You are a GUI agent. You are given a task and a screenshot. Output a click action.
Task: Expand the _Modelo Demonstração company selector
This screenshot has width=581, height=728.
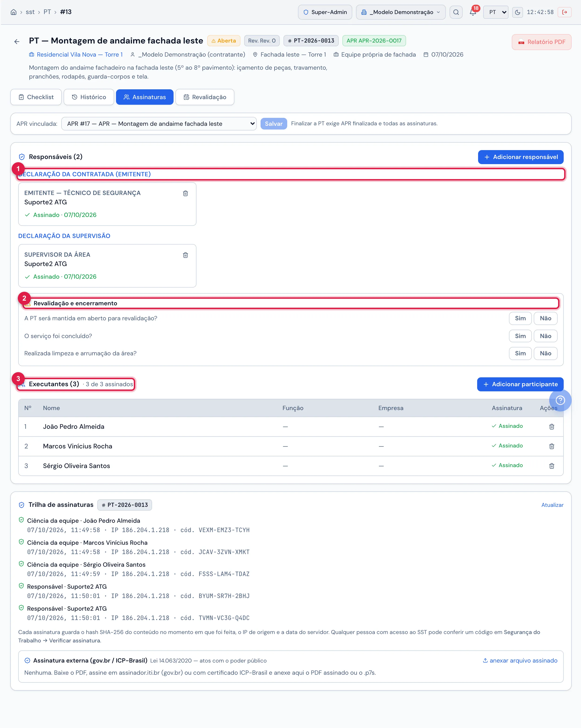401,12
